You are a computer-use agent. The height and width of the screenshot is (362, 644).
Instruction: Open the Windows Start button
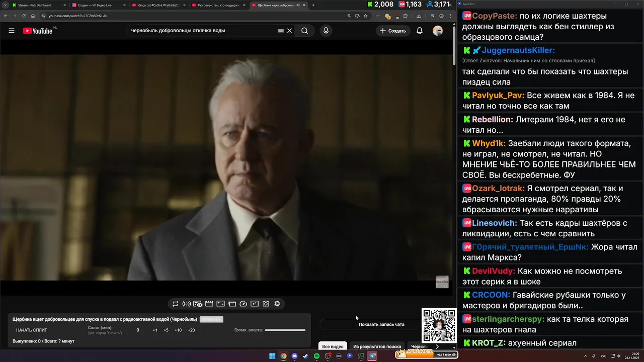(272, 356)
